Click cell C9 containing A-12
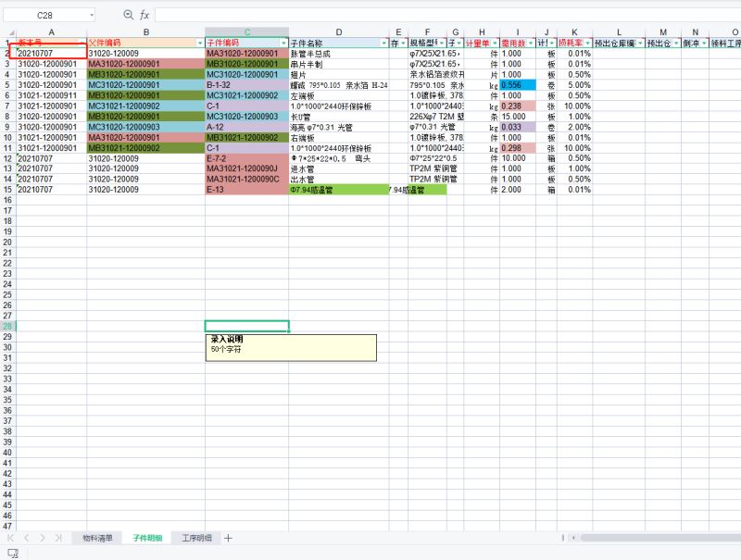741x560 pixels. click(x=246, y=127)
